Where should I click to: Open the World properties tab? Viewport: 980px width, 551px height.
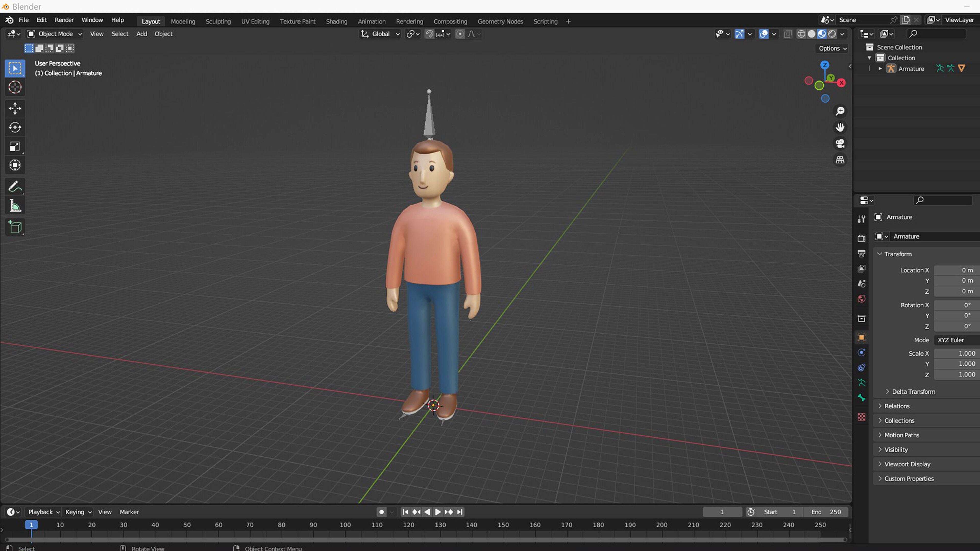click(862, 299)
